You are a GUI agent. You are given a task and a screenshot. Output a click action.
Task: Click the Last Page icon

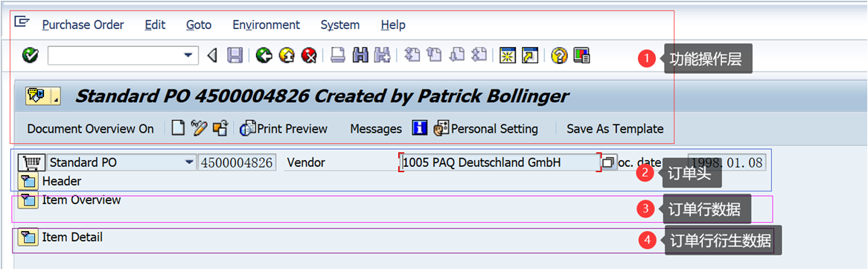tap(478, 55)
